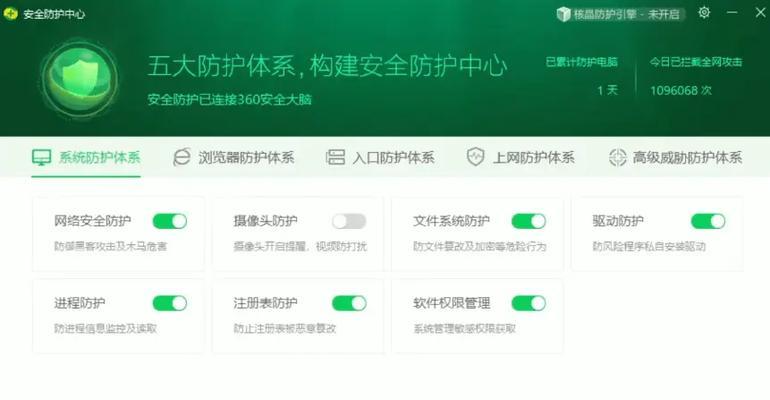Viewport: 770px width, 400px height.
Task: Click the browser icon for 浏览器防护体系
Action: [x=182, y=158]
